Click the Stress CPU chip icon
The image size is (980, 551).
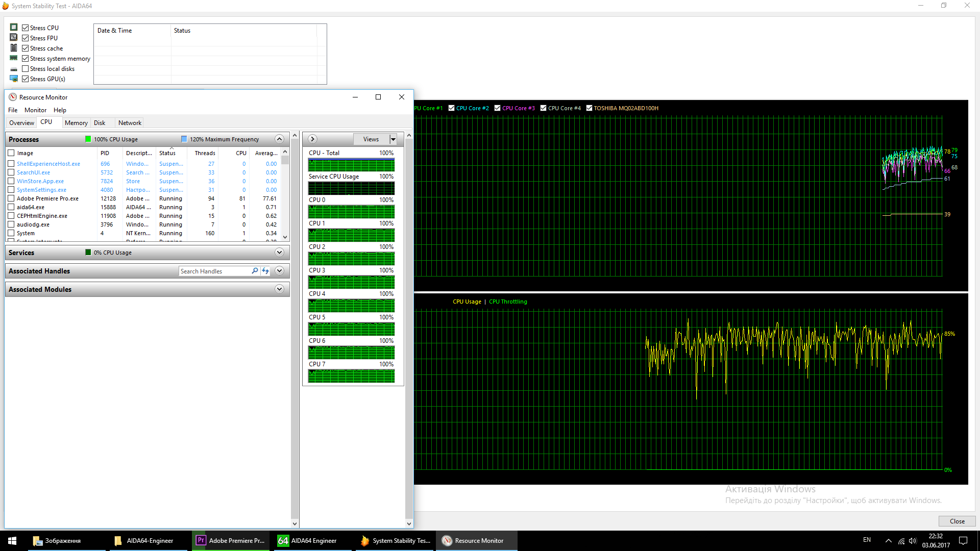click(x=14, y=28)
